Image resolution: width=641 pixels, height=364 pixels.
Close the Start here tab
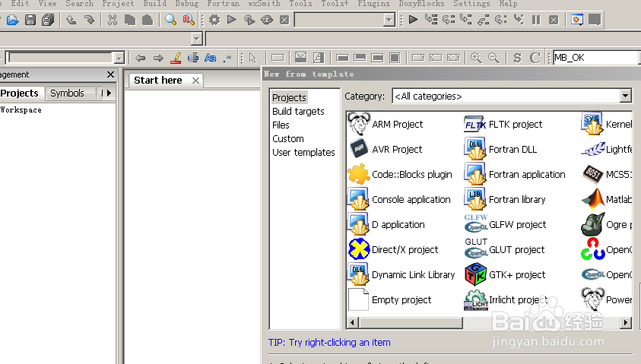(196, 81)
